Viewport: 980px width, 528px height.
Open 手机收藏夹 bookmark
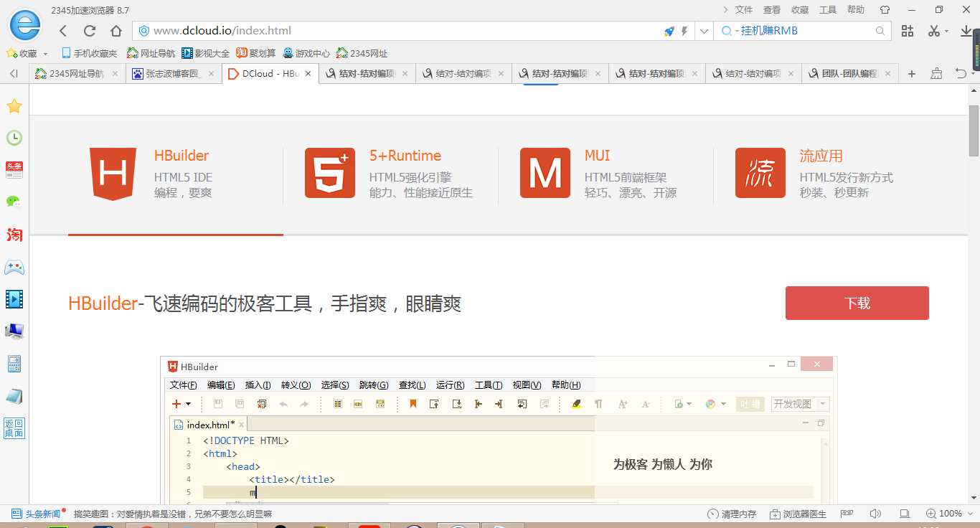[89, 54]
